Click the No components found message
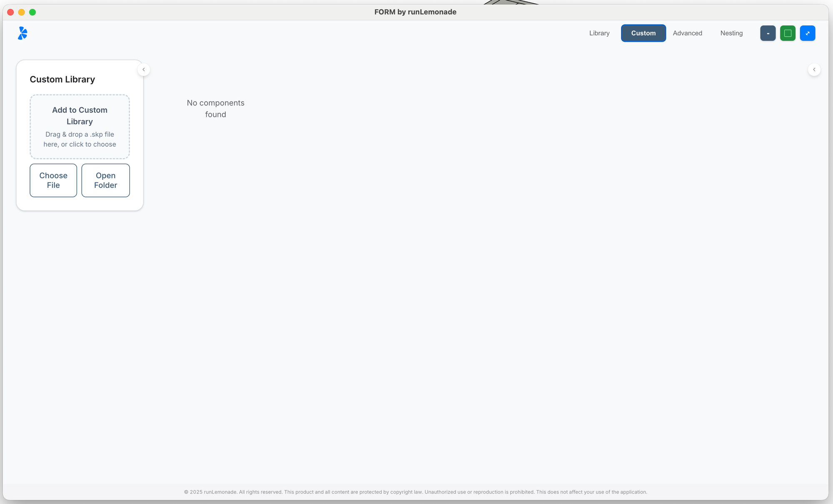 215,108
